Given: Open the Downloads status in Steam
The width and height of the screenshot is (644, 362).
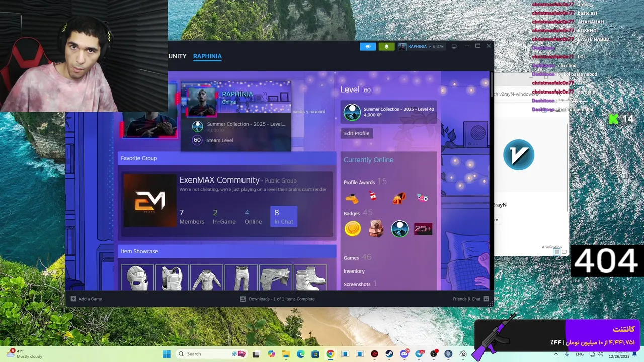Looking at the screenshot, I should point(277,299).
